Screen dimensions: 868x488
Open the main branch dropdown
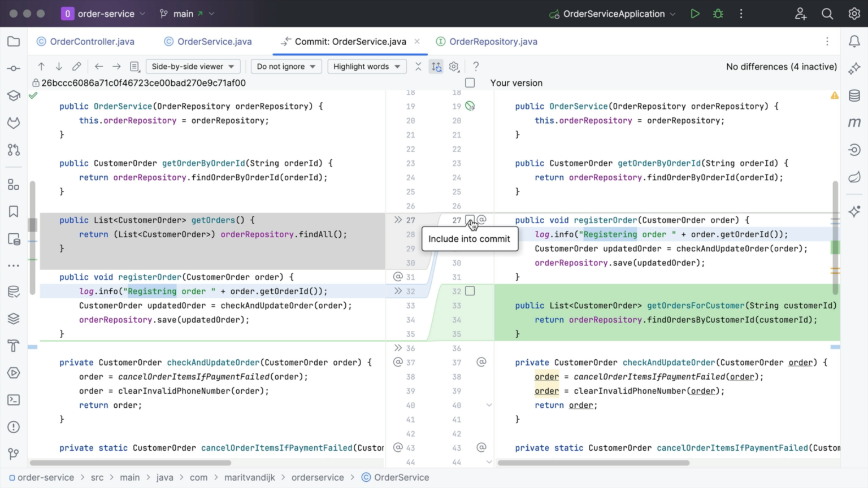(186, 14)
